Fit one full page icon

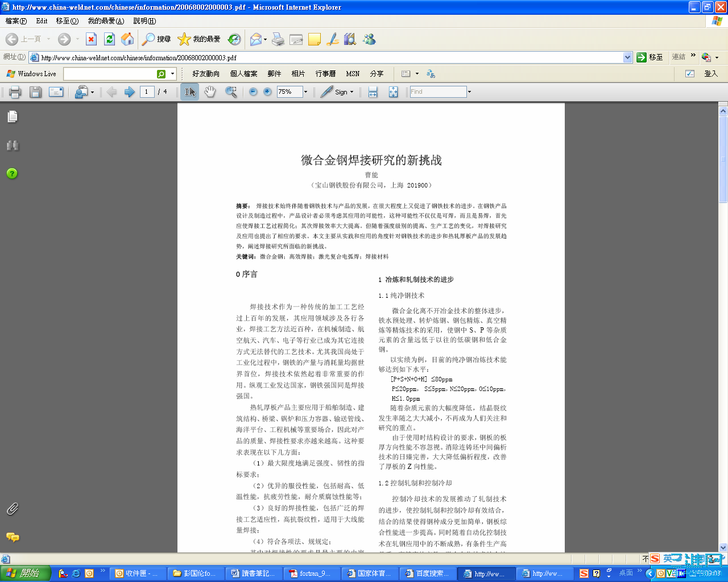click(393, 92)
